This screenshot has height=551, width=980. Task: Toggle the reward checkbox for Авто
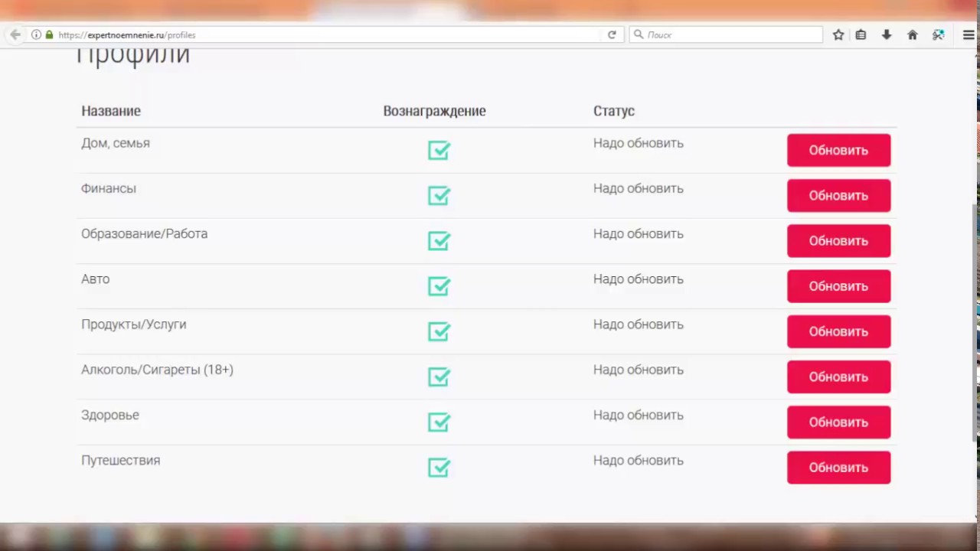tap(439, 286)
